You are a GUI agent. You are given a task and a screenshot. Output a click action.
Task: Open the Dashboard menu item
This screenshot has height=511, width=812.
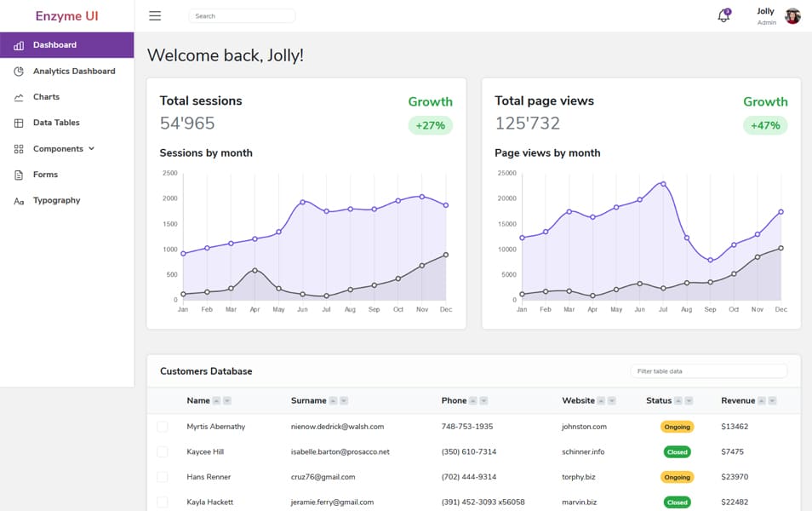point(54,45)
